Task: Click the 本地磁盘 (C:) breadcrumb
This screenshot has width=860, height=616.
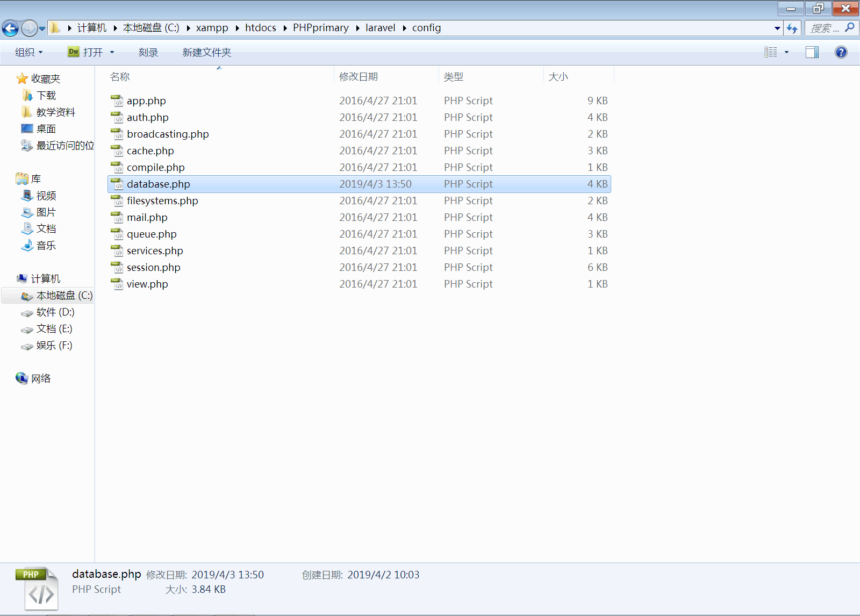Action: (151, 28)
